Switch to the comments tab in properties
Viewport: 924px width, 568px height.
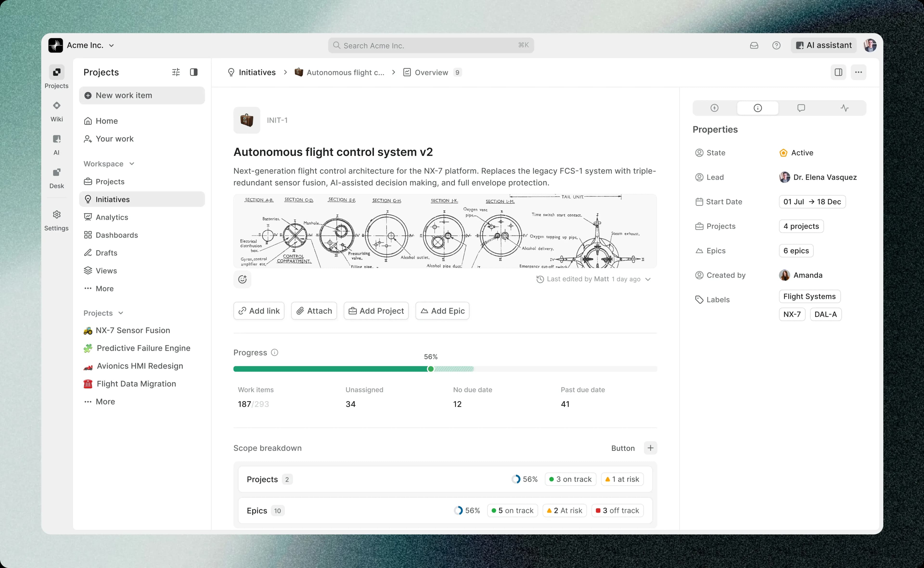point(801,108)
